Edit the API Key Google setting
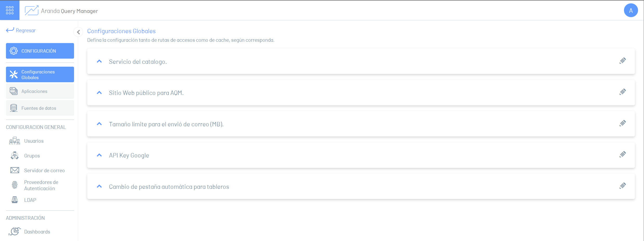Viewport: 644px width, 241px height. click(x=622, y=155)
